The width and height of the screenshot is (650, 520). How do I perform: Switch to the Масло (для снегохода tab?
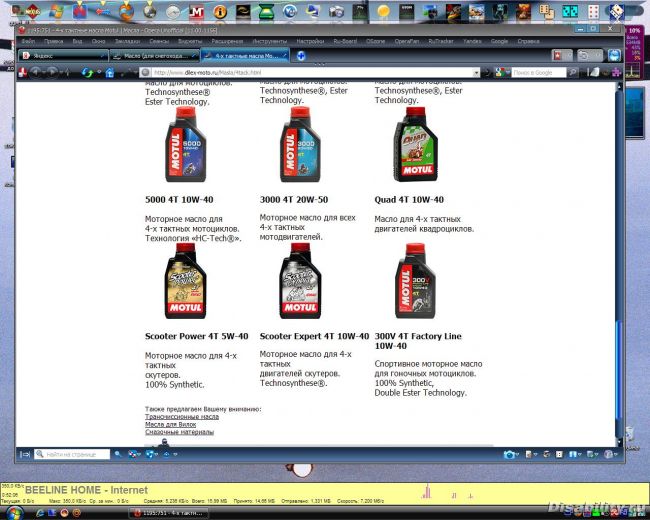pyautogui.click(x=155, y=56)
